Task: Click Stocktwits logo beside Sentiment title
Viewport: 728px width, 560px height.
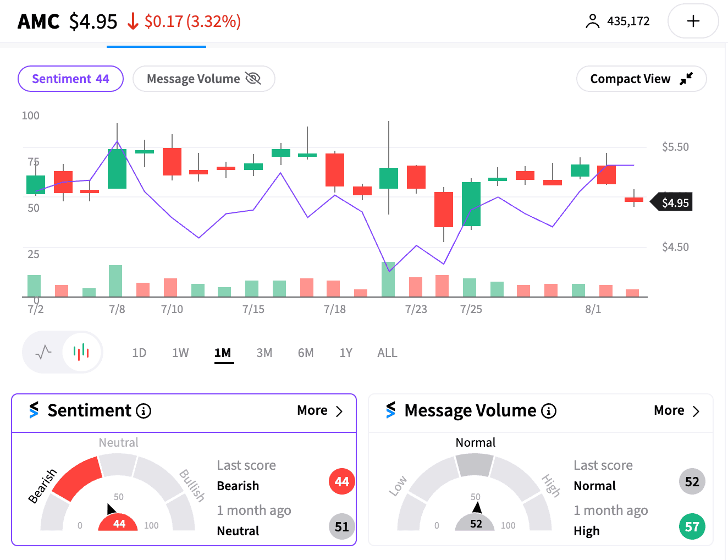Action: 34,410
